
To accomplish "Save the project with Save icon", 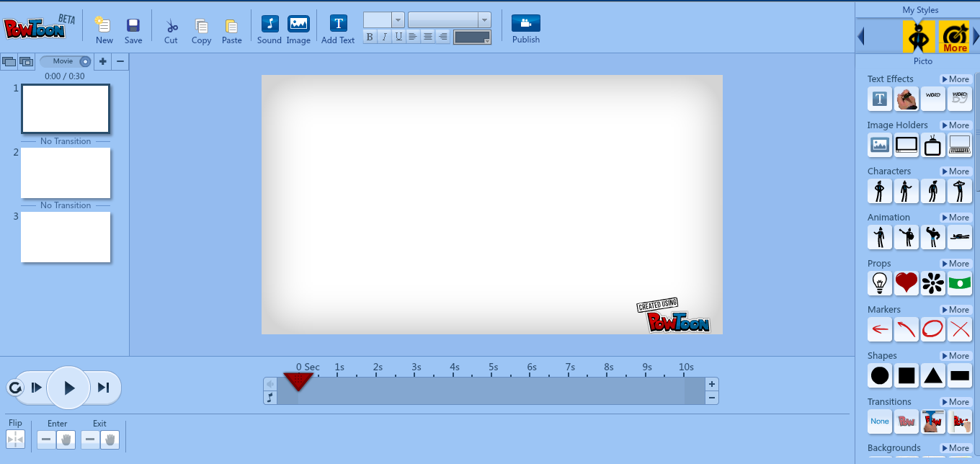I will pyautogui.click(x=133, y=25).
